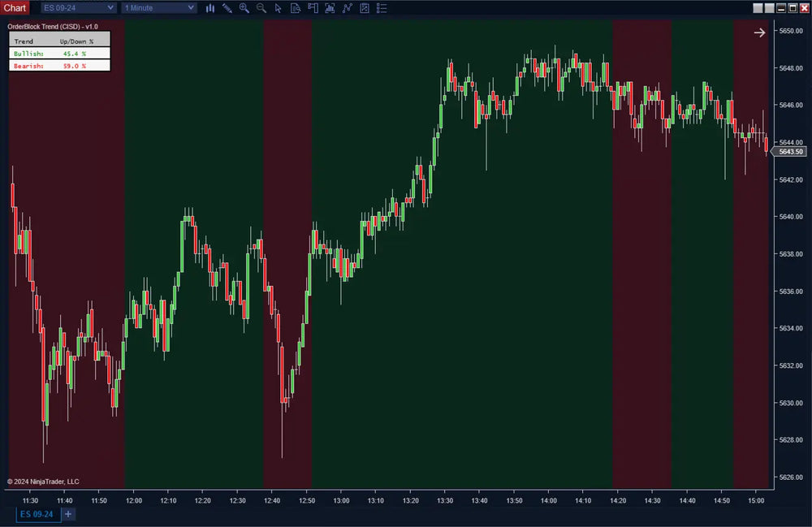
Task: Open the chart properties list icon
Action: click(x=382, y=8)
